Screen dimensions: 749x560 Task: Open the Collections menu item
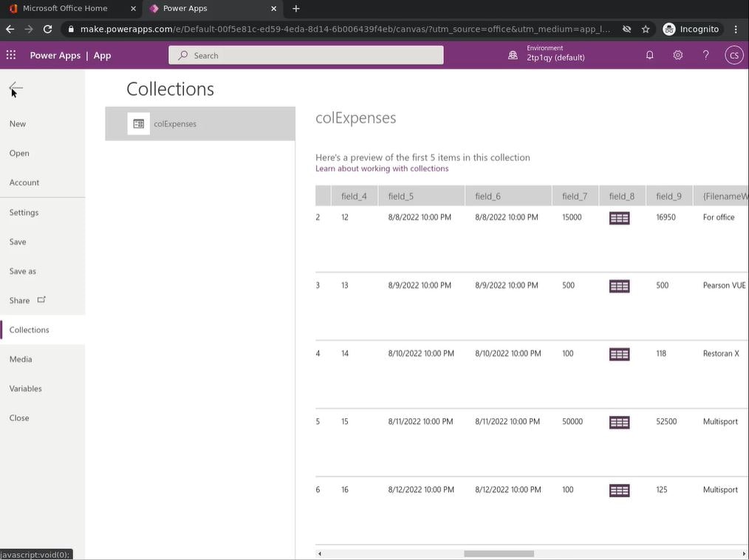30,329
